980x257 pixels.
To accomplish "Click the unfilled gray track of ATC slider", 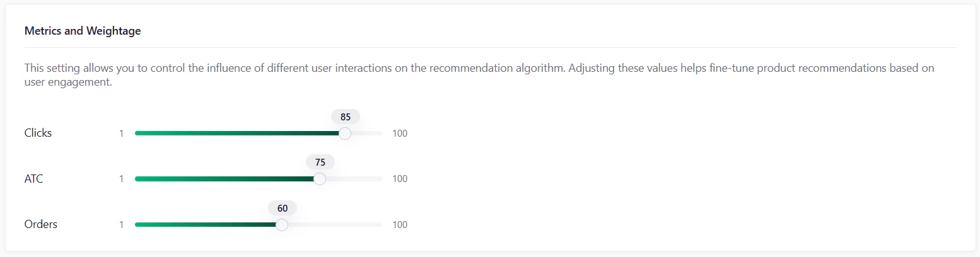I will tap(353, 179).
